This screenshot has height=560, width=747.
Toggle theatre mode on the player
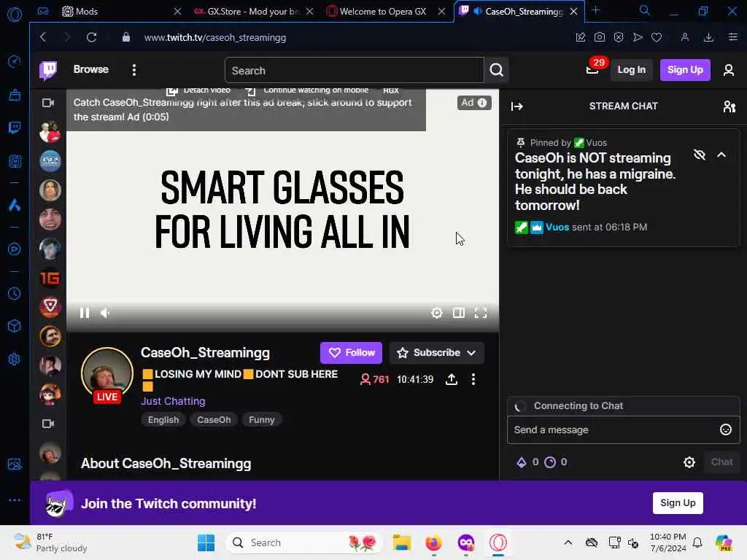pyautogui.click(x=458, y=313)
